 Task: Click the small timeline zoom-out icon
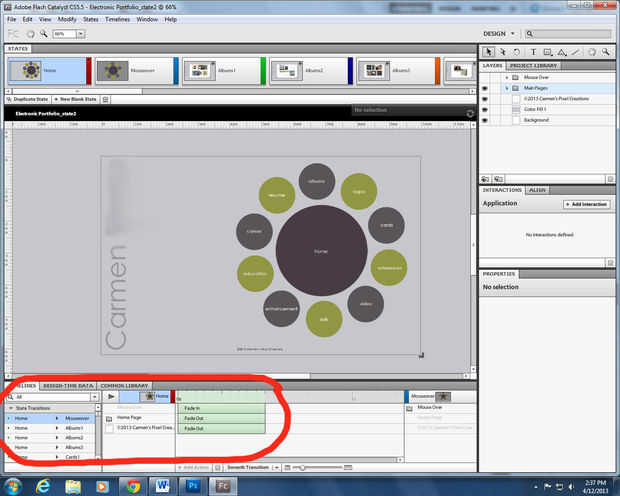click(287, 468)
